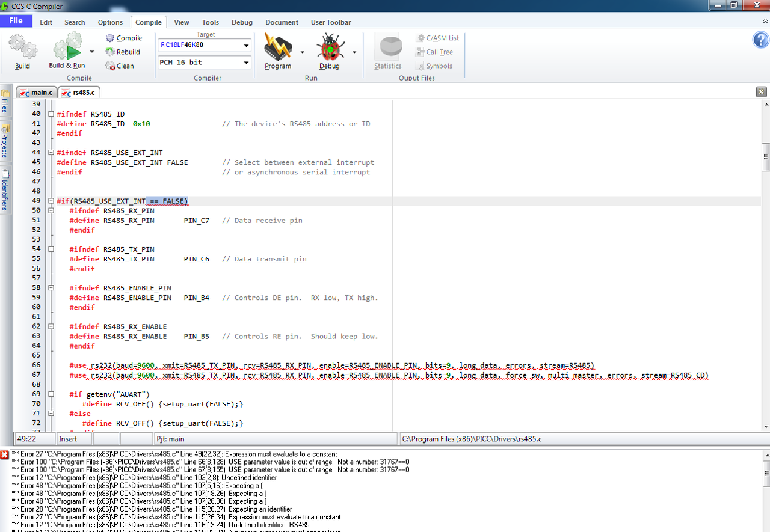
Task: Click the Program chip icon
Action: [x=278, y=47]
